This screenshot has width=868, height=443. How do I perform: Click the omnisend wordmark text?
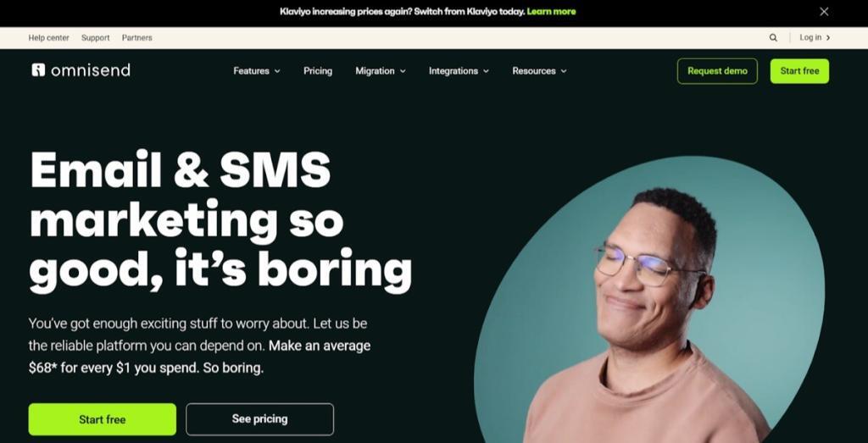[x=91, y=69]
